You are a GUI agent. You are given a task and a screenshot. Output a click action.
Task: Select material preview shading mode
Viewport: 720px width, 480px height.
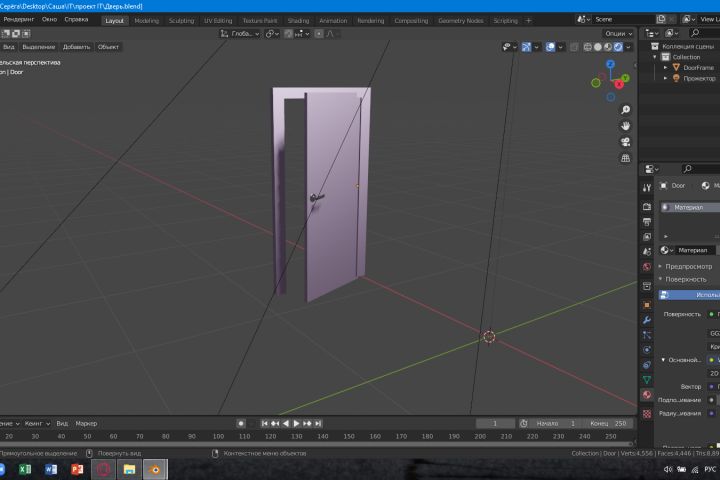point(608,47)
